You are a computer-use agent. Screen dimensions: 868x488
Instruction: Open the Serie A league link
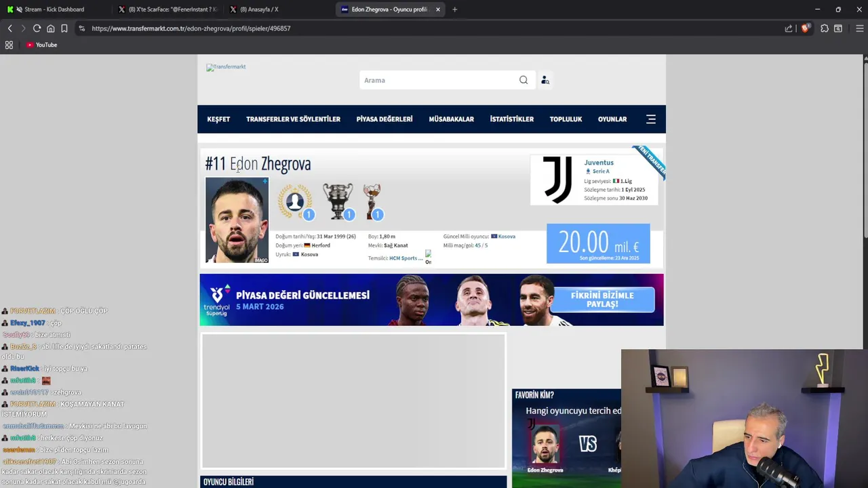(601, 171)
